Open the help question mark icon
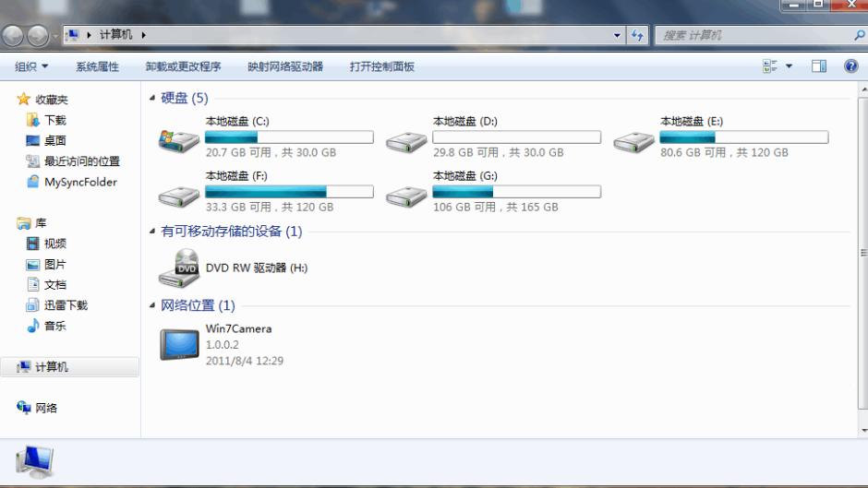The image size is (868, 488). (x=850, y=66)
